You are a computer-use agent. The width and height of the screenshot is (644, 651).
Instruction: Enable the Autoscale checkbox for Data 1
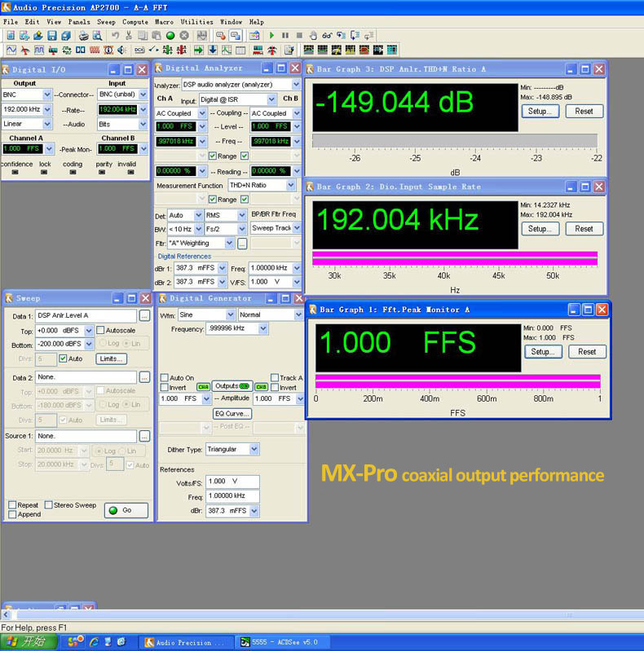(x=100, y=330)
